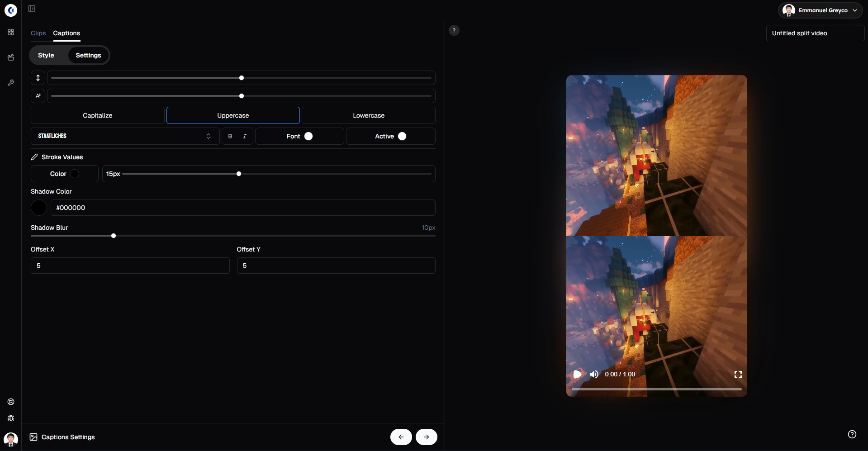Viewport: 868px width, 451px height.
Task: Switch to the Clips tab
Action: click(38, 33)
